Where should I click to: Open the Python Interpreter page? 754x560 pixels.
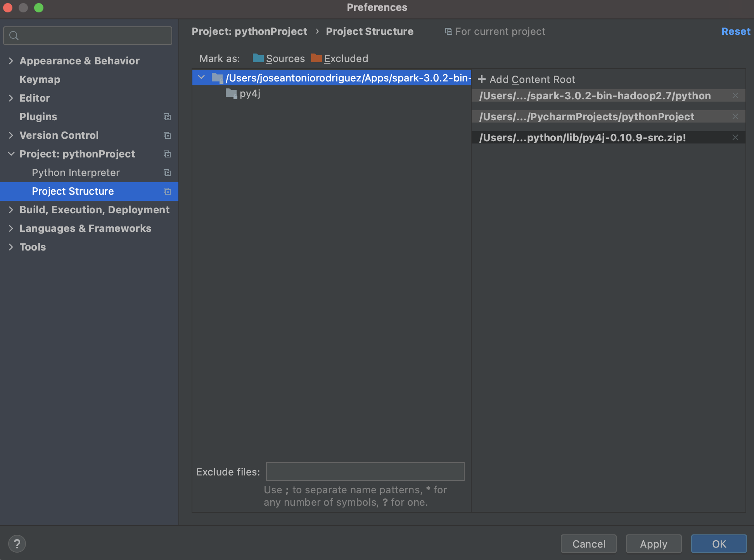[x=76, y=173]
